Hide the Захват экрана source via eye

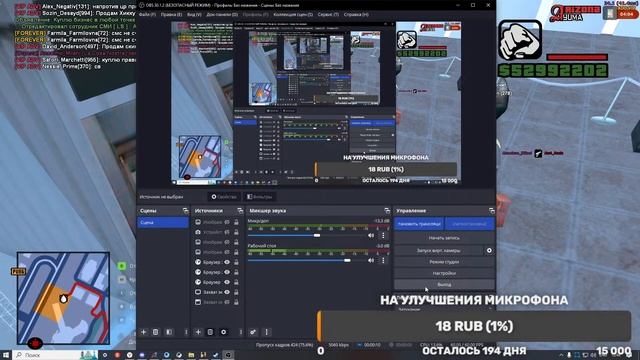point(227,292)
